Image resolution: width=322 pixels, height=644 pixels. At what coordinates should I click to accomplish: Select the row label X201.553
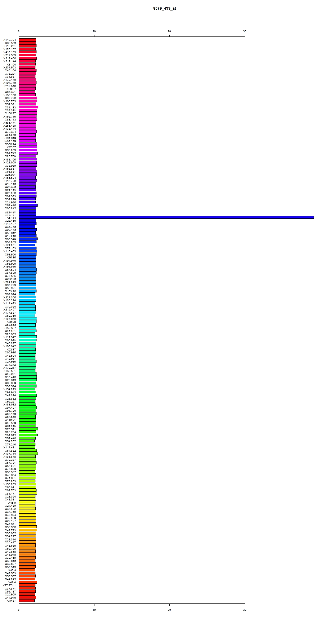pos(10,67)
